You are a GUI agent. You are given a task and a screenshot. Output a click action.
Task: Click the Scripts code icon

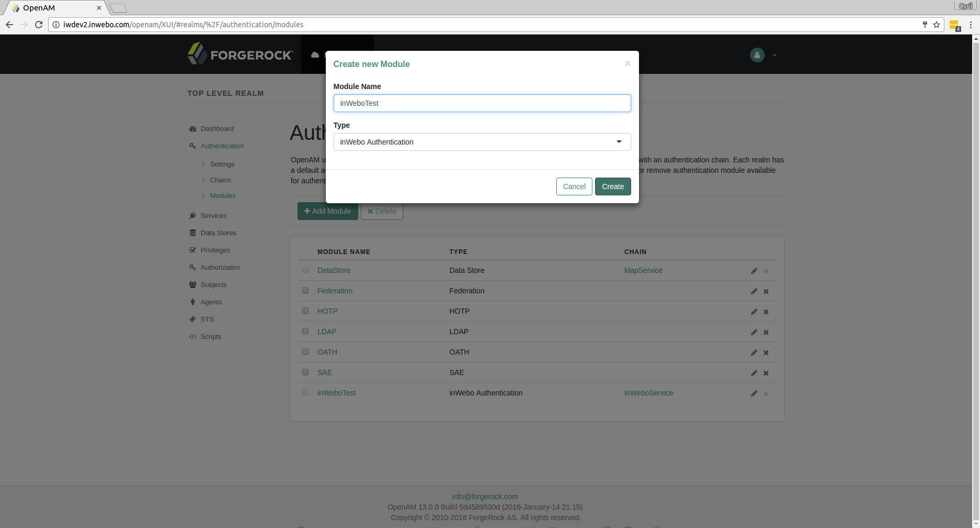(x=193, y=336)
